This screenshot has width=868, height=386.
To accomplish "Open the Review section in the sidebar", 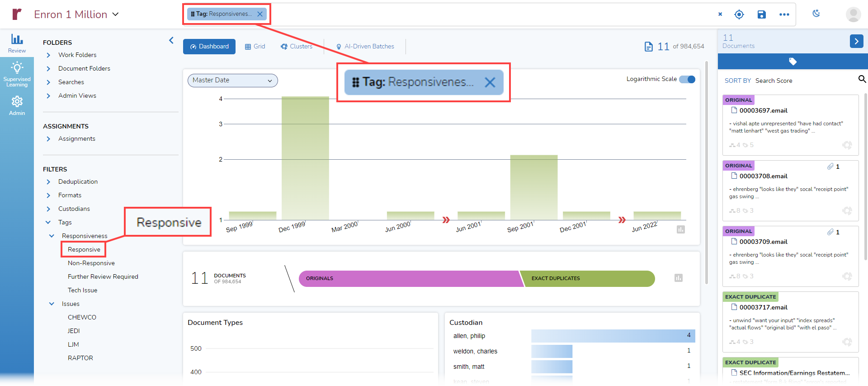I will coord(17,43).
